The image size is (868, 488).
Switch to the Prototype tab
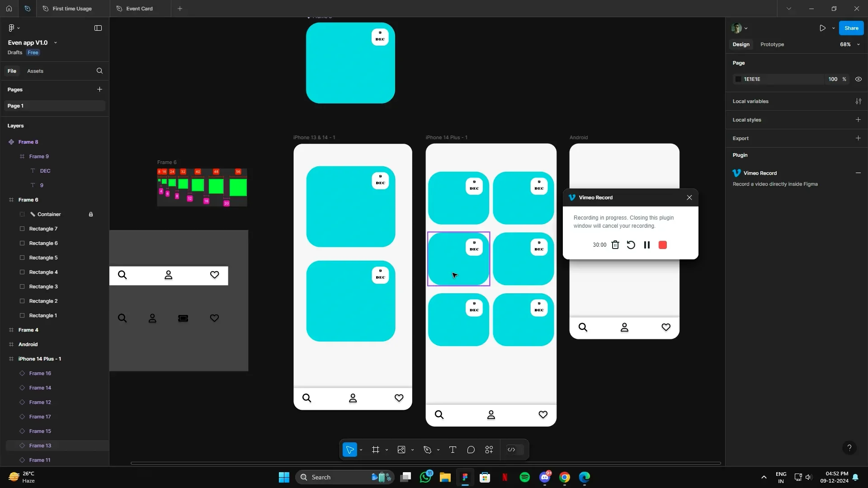tap(772, 44)
